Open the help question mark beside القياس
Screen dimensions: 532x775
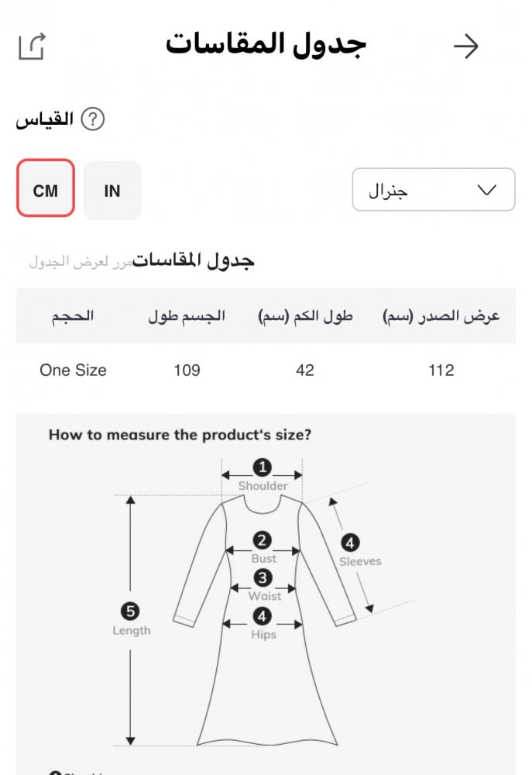[92, 120]
